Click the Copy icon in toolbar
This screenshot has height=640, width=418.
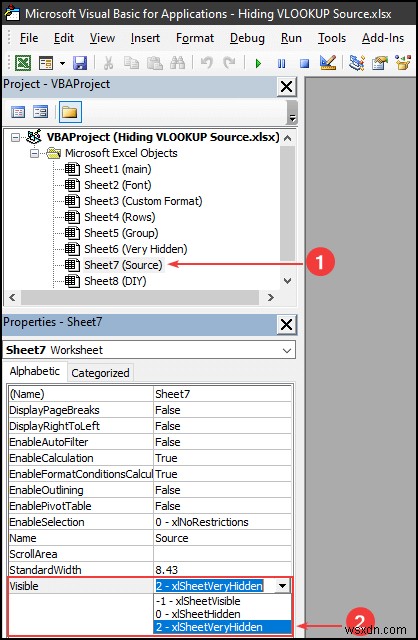tap(131, 63)
